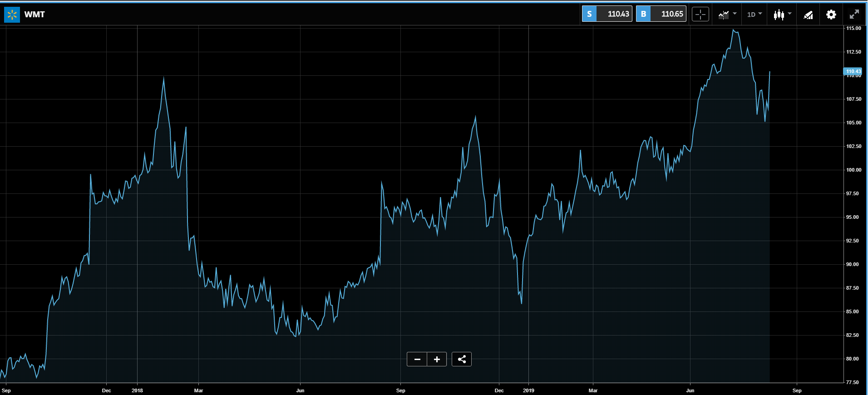Click the 100.00 price axis label
Screen dimensions: 868x395
coord(853,170)
